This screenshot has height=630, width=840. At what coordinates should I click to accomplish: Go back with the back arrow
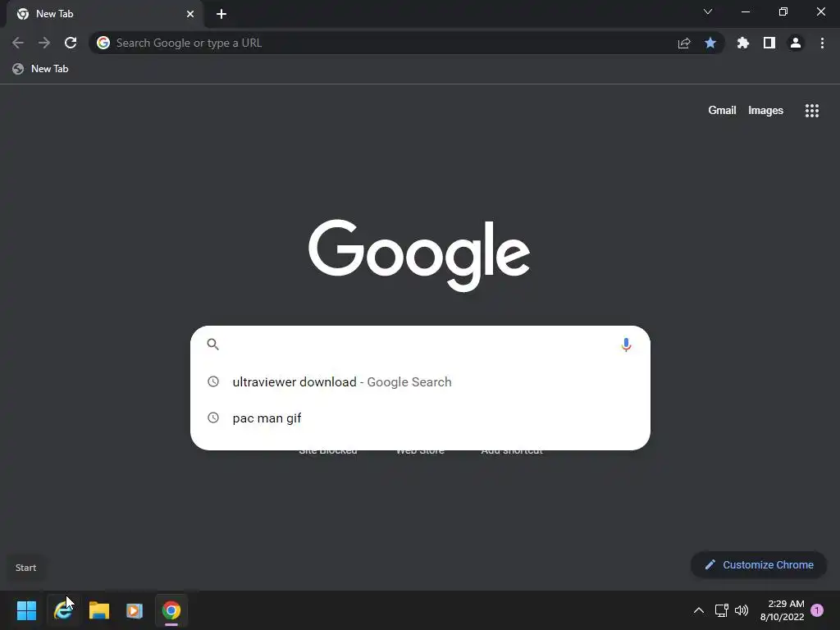[x=18, y=43]
